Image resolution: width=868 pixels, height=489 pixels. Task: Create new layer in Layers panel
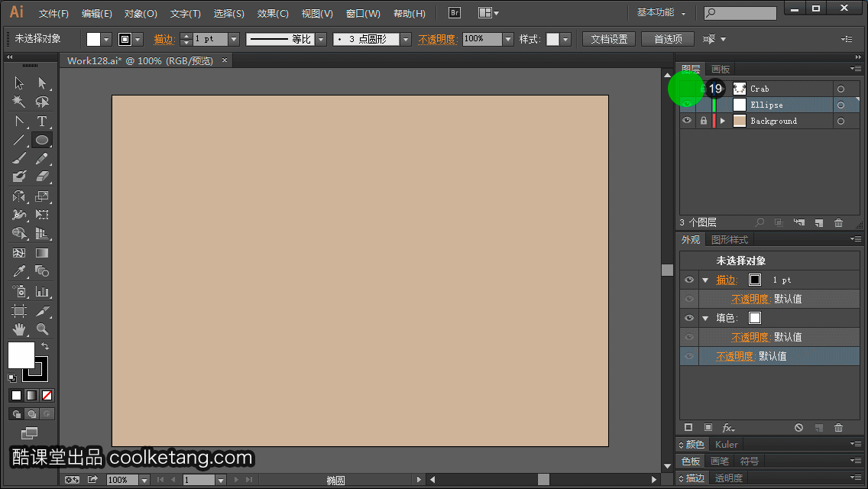tap(819, 222)
